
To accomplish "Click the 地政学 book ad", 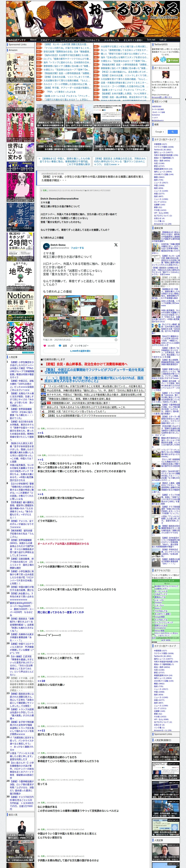I will click(21, 276).
